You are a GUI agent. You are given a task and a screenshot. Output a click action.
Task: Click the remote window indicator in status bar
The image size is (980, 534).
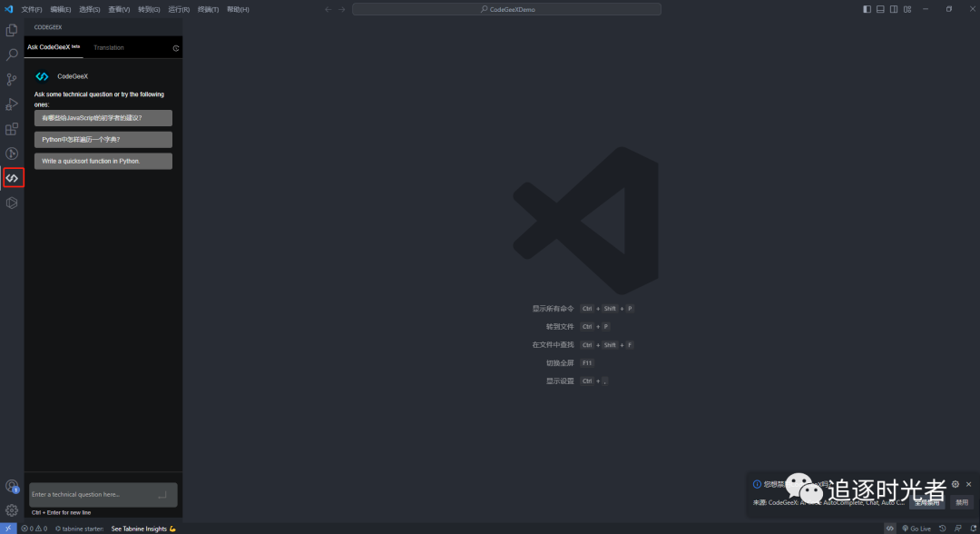pyautogui.click(x=8, y=529)
